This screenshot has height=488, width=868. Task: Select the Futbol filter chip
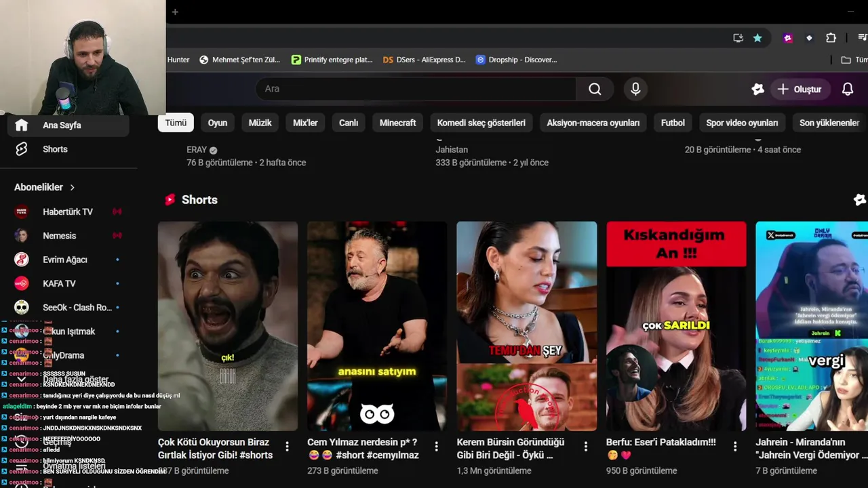click(x=673, y=123)
